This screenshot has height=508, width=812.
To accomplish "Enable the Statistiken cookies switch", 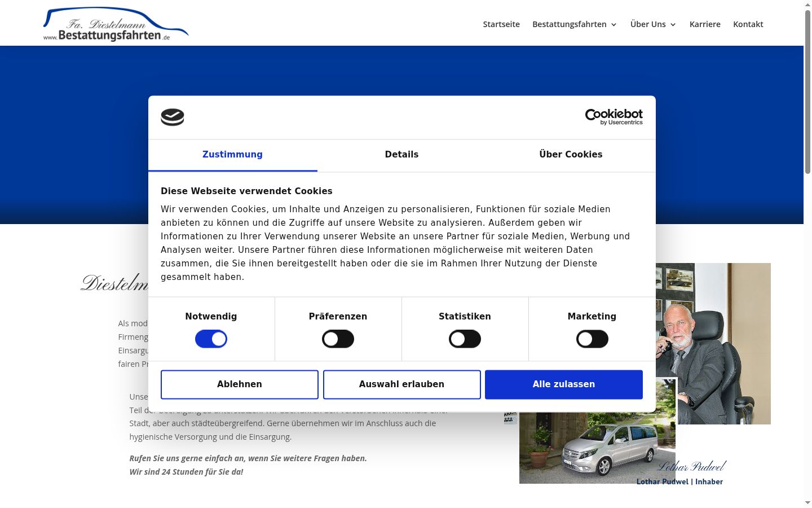I will 465,339.
